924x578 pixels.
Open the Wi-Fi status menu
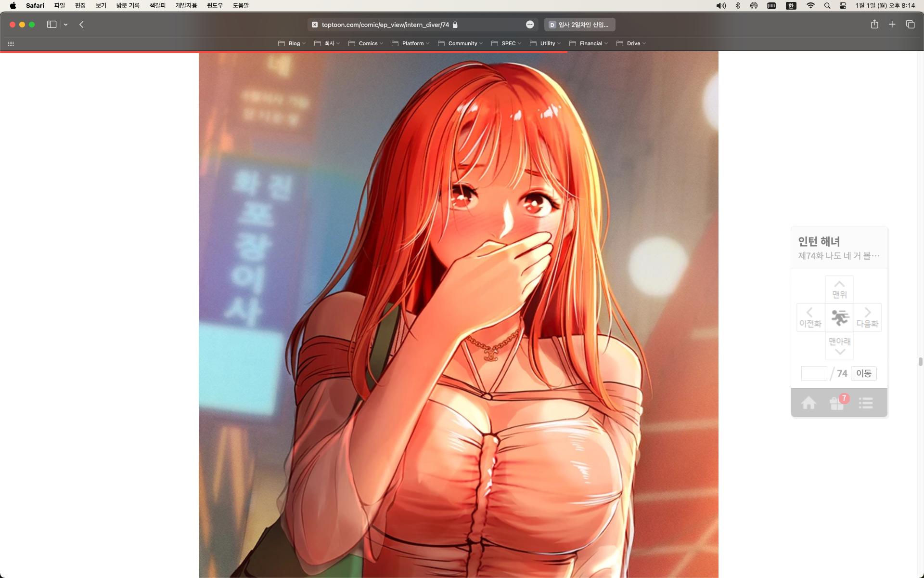coord(810,6)
